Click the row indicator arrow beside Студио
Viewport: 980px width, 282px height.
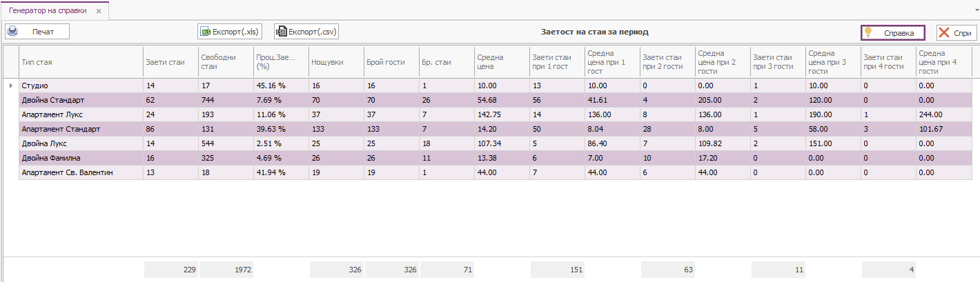(x=10, y=85)
